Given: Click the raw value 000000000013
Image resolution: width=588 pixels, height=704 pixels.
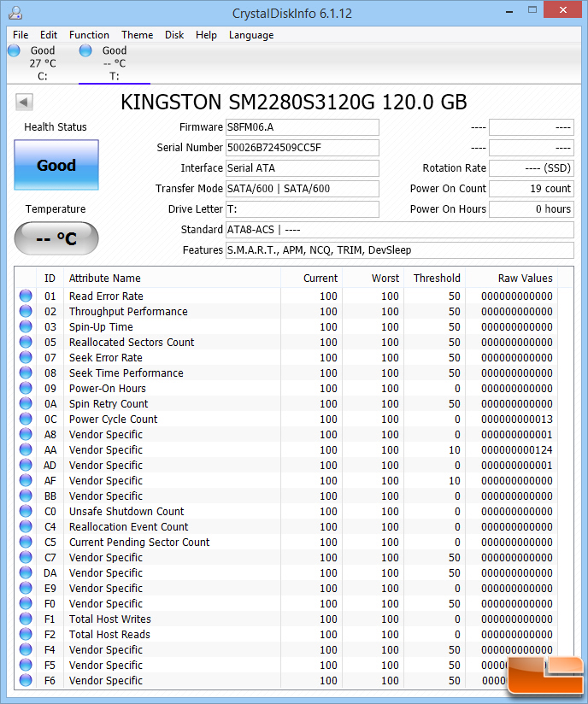Looking at the screenshot, I should [x=516, y=419].
